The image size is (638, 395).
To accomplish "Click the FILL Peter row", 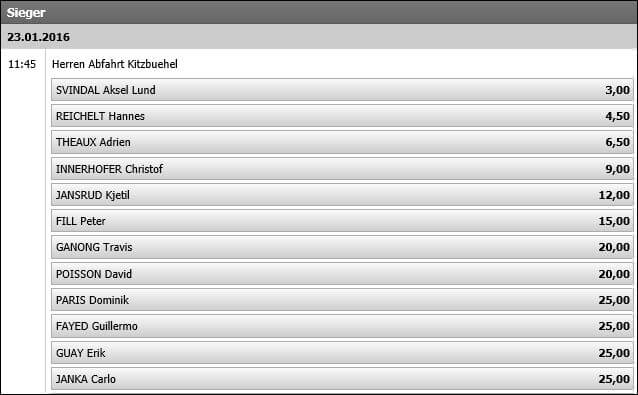I will pyautogui.click(x=342, y=221).
